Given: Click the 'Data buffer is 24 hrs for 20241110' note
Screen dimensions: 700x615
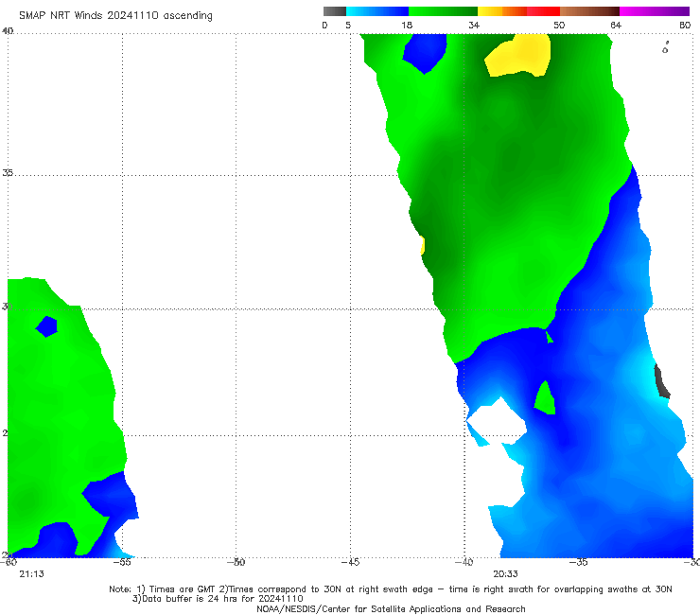Looking at the screenshot, I should coord(218,599).
